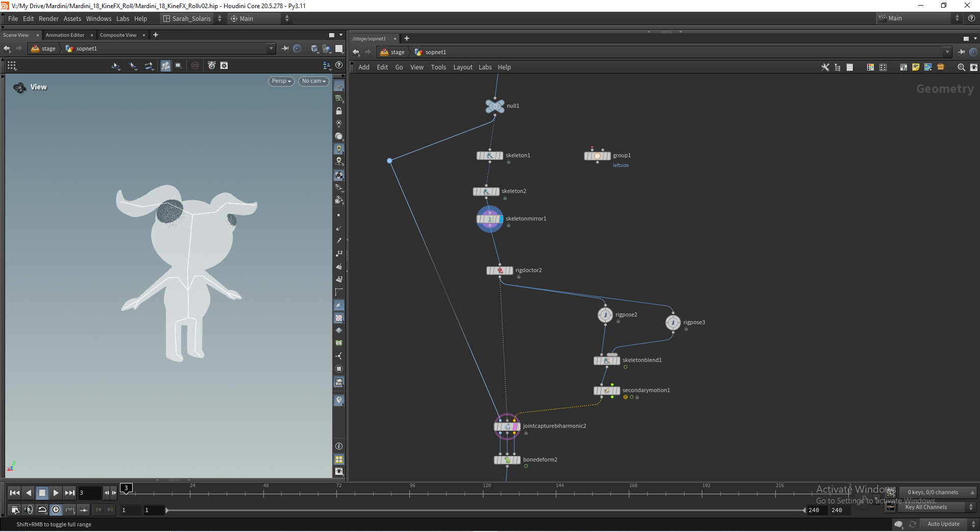Open the Key All Channels dropdown
This screenshot has width=980, height=532.
pos(938,507)
